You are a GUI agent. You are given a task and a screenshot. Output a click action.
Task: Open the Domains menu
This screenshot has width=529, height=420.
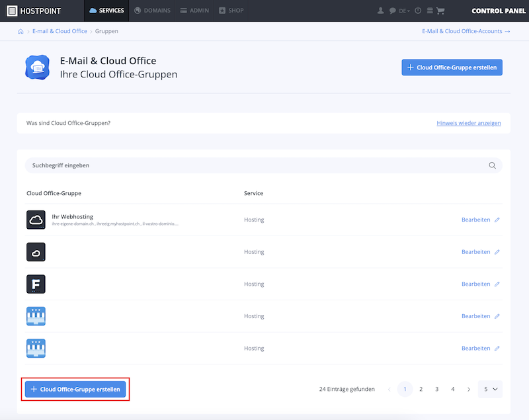point(152,11)
